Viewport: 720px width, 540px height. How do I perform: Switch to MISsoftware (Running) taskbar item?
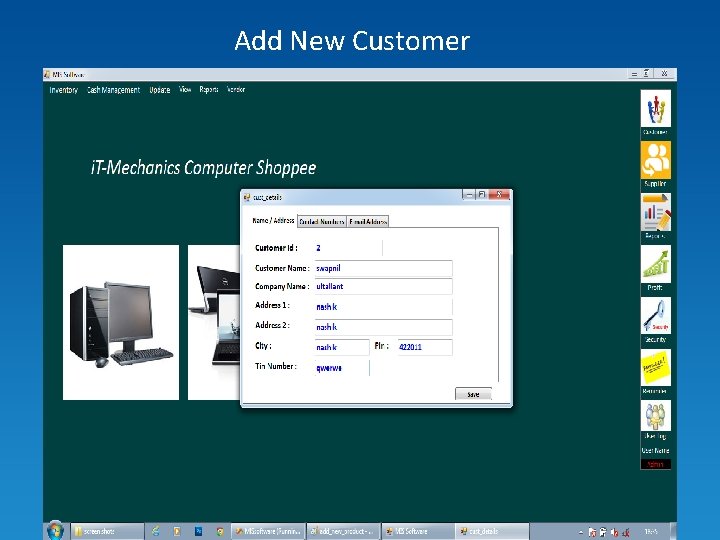tap(268, 531)
